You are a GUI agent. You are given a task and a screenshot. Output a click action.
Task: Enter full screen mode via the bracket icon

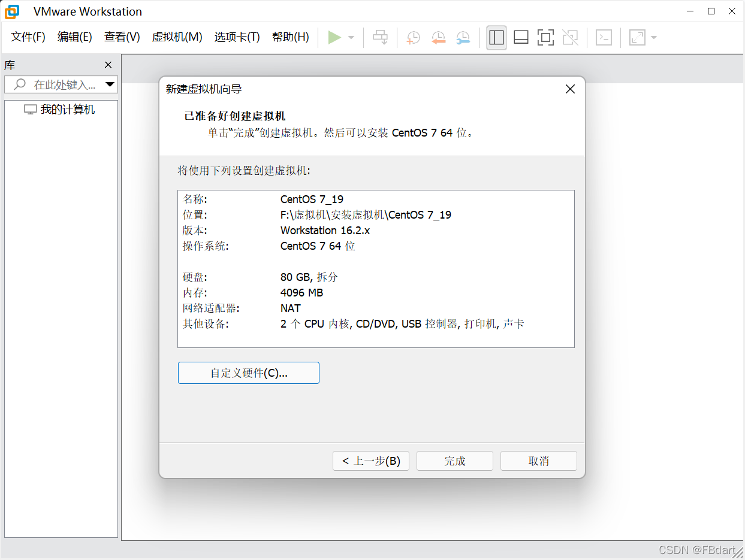pos(545,37)
